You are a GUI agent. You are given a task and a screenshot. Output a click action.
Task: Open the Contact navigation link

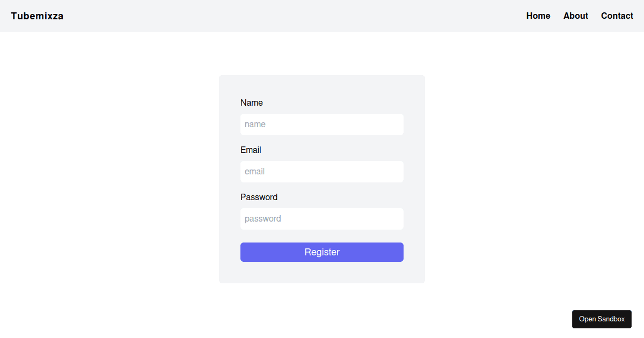pos(617,16)
